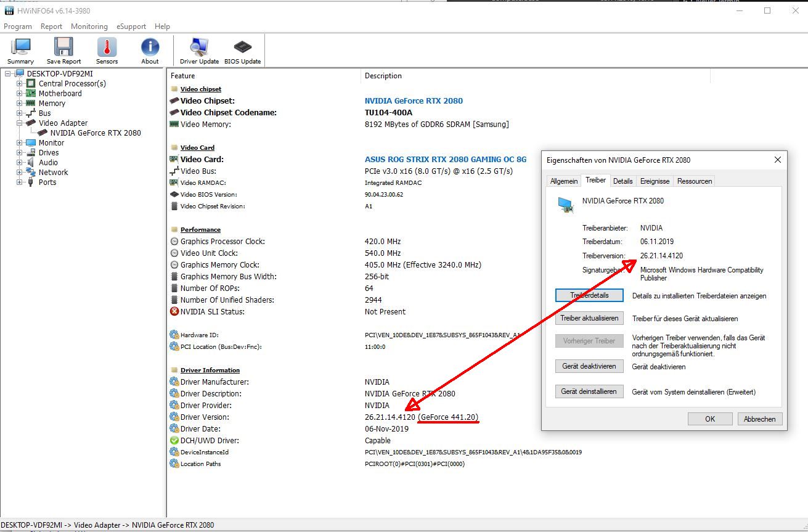This screenshot has height=532, width=808.
Task: Switch to the Details tab
Action: (622, 181)
